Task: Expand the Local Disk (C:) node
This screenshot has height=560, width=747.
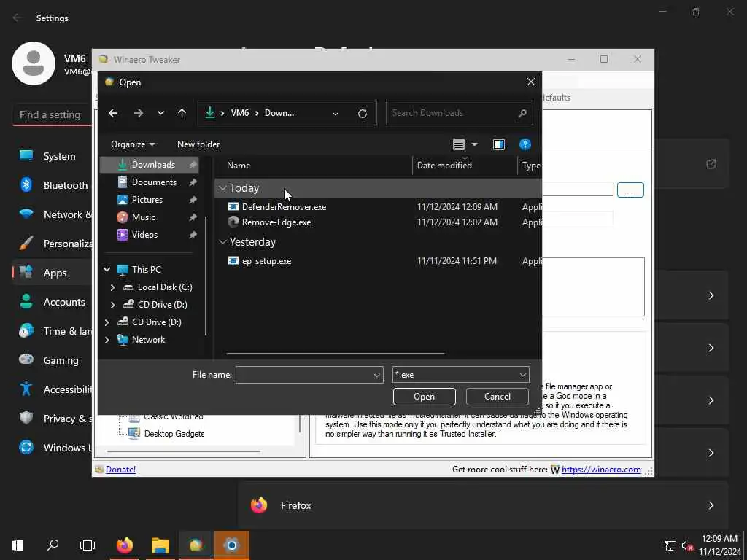Action: pos(112,287)
